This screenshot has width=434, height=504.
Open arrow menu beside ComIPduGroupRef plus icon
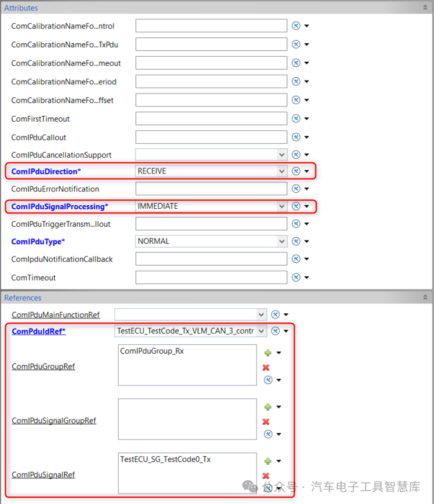pyautogui.click(x=279, y=353)
